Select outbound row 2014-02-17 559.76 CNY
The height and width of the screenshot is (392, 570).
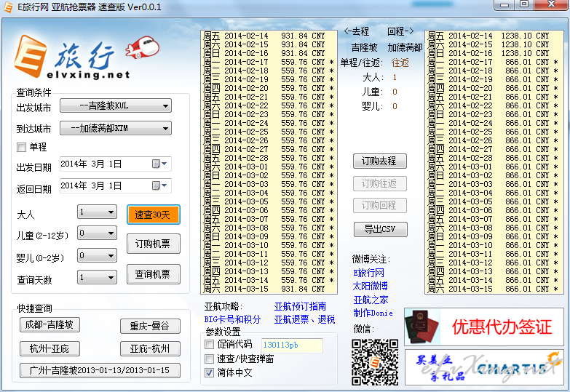[269, 62]
